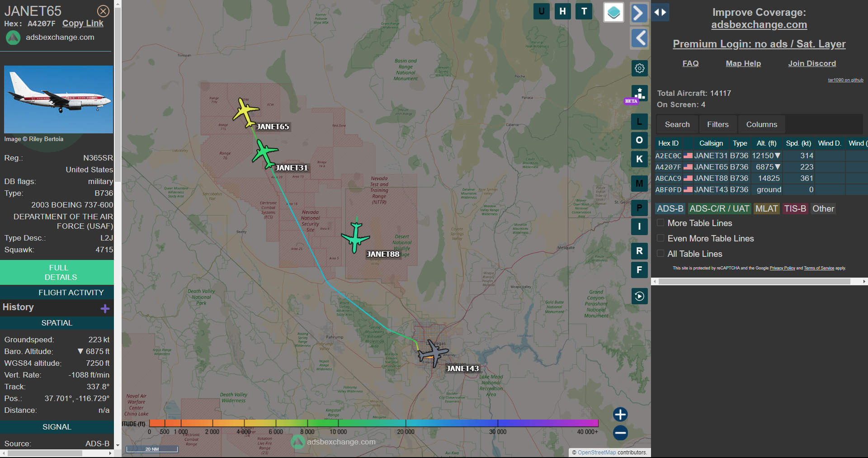Toggle sidebar width with double-arrow icon
Viewport: 868px width, 458px height.
[x=660, y=12]
